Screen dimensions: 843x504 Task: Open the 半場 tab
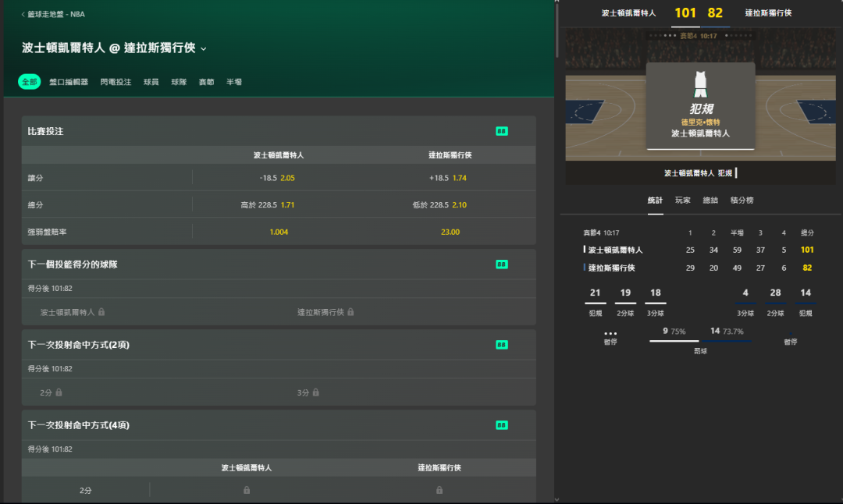[x=234, y=82]
